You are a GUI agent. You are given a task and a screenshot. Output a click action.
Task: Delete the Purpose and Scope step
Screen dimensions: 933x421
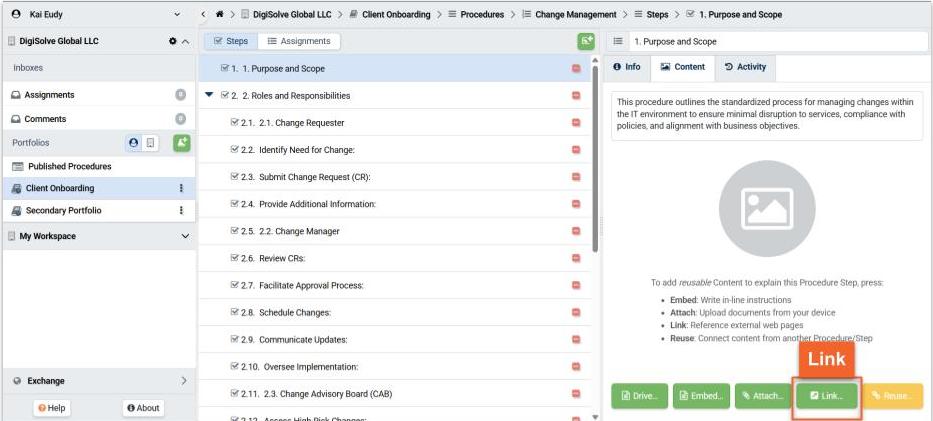click(x=576, y=69)
